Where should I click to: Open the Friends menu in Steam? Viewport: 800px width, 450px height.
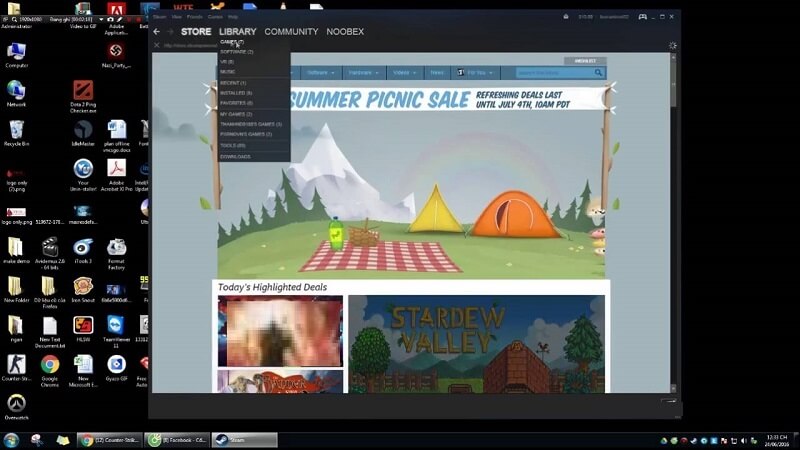click(x=194, y=17)
